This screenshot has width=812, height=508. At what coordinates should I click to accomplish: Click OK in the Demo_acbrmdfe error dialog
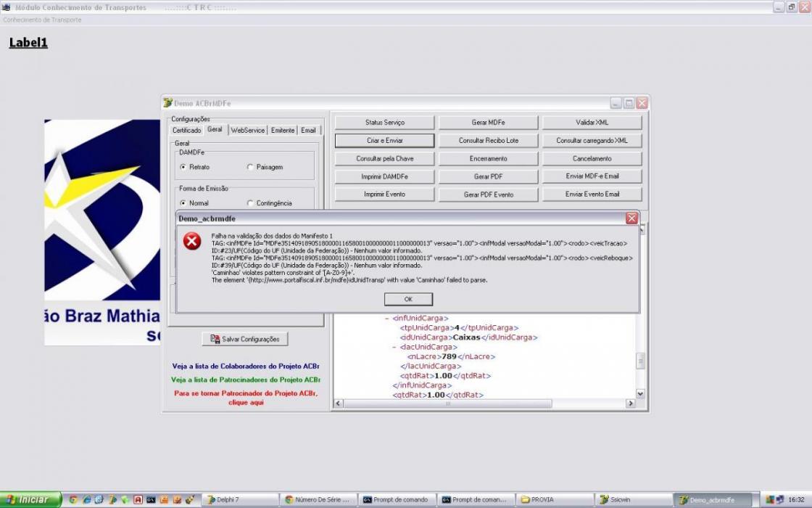coord(408,299)
